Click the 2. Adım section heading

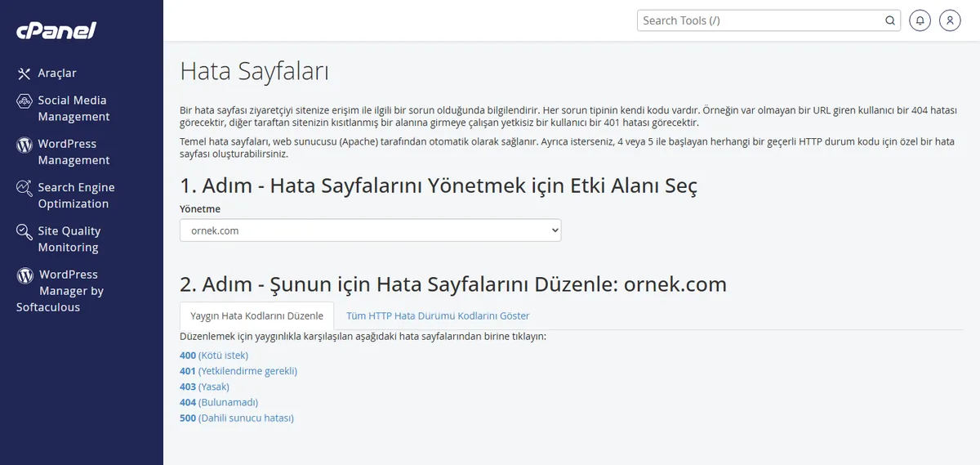pos(453,284)
